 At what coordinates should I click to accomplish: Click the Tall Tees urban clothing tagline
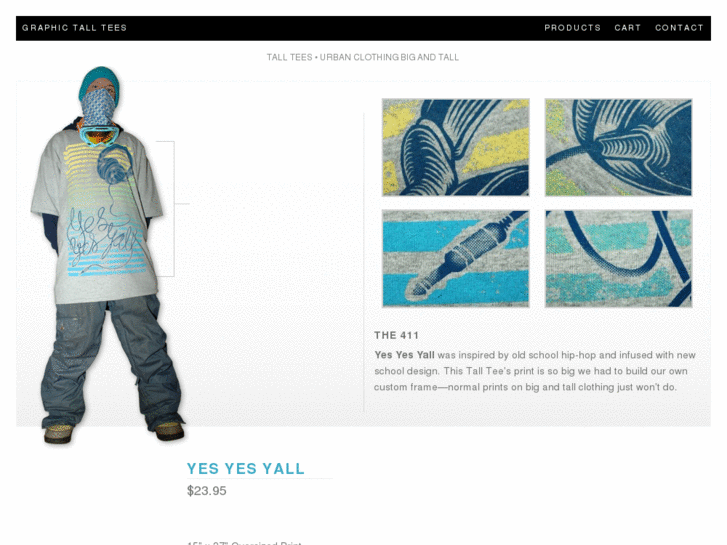363,57
